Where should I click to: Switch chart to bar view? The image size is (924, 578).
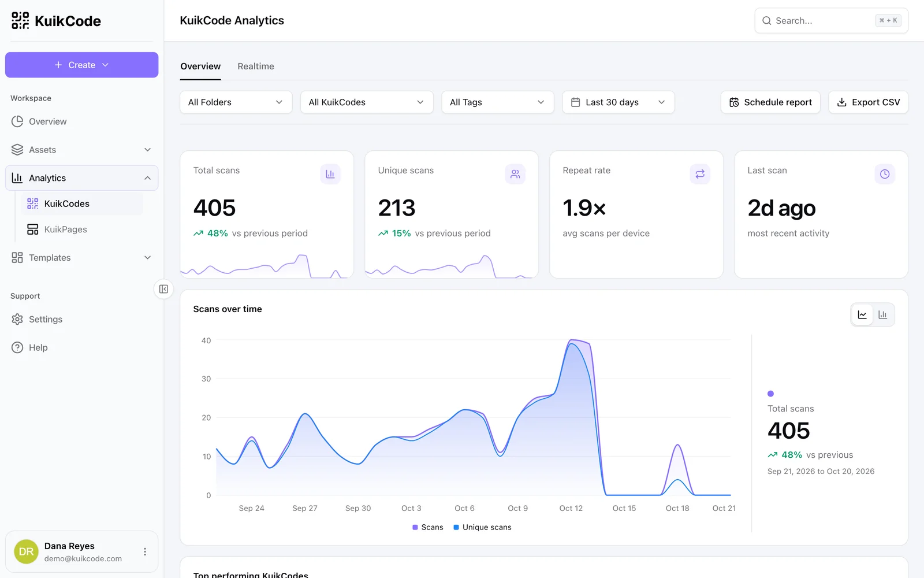(882, 315)
